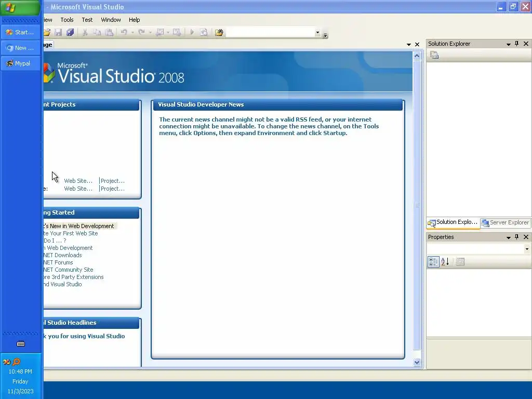Click the Navigate Forward icon
The height and width of the screenshot is (399, 532).
pyautogui.click(x=177, y=32)
